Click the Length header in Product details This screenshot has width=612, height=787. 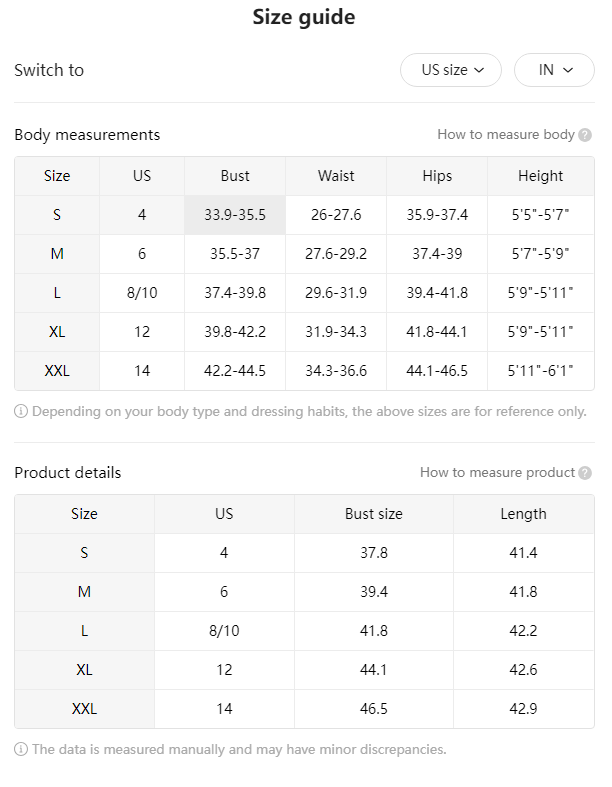coord(524,514)
